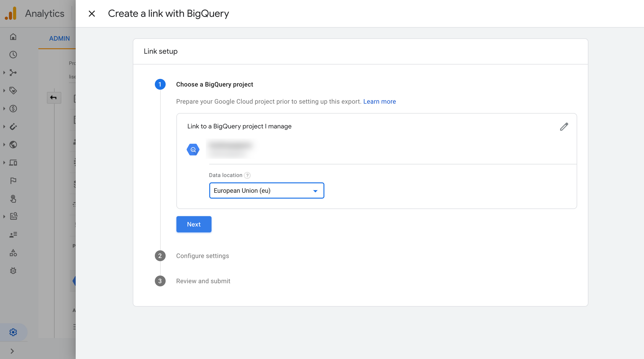Image resolution: width=644 pixels, height=359 pixels.
Task: Open the flag icon in the sidebar
Action: point(13,180)
